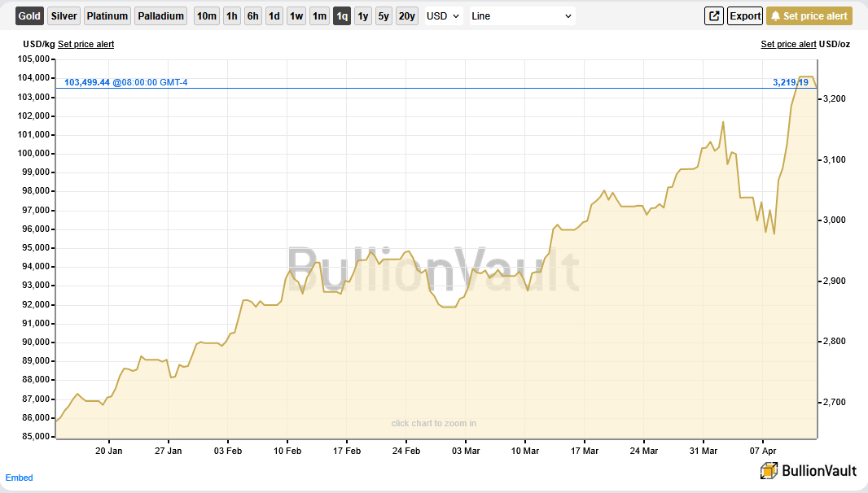Set the 1w time range
The image size is (868, 493).
(x=296, y=16)
